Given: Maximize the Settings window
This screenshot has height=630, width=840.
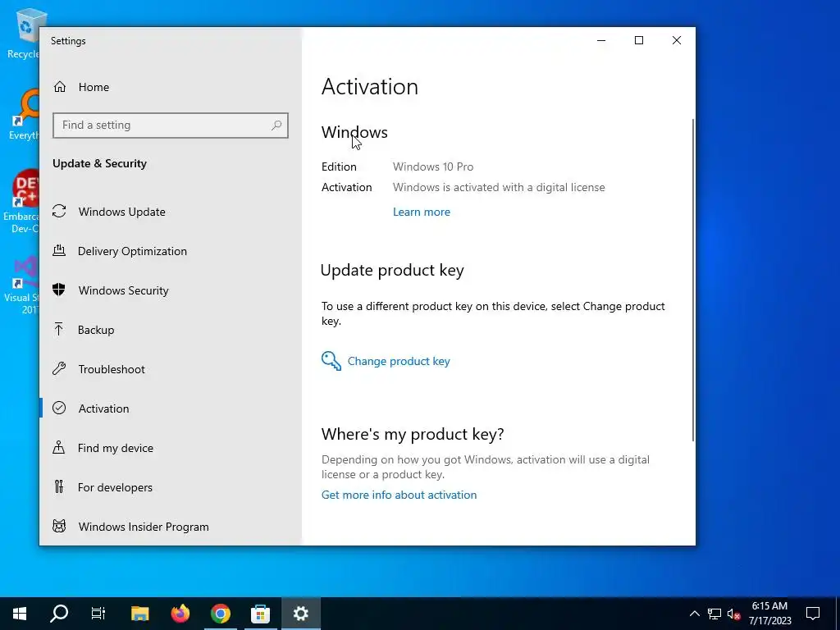Looking at the screenshot, I should click(x=638, y=40).
